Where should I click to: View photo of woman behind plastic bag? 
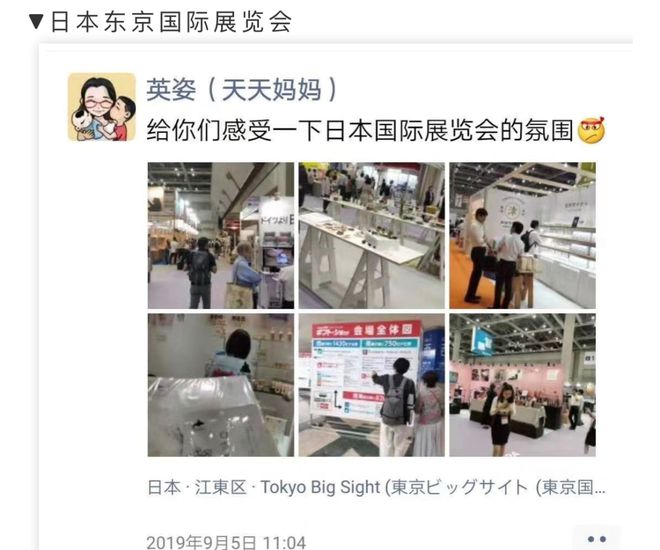(221, 385)
